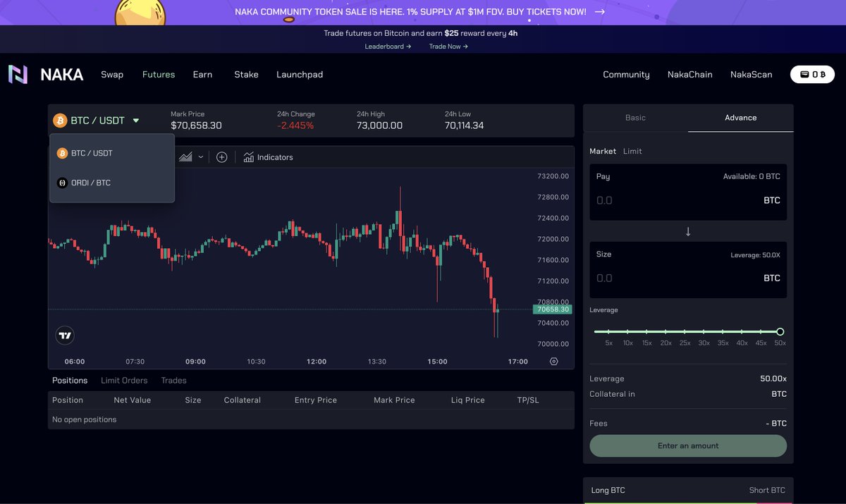The width and height of the screenshot is (846, 504).
Task: Set leverage slider to 5x mark
Action: click(x=609, y=331)
